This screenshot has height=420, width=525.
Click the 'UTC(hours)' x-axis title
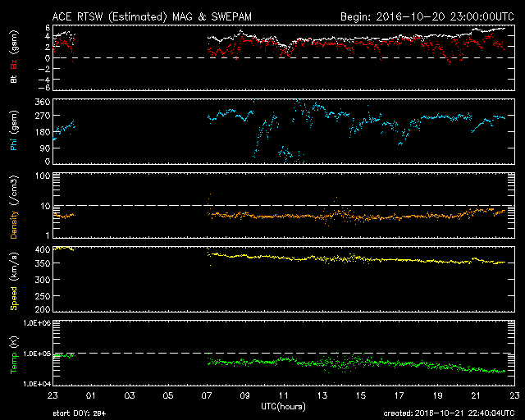pyautogui.click(x=283, y=407)
